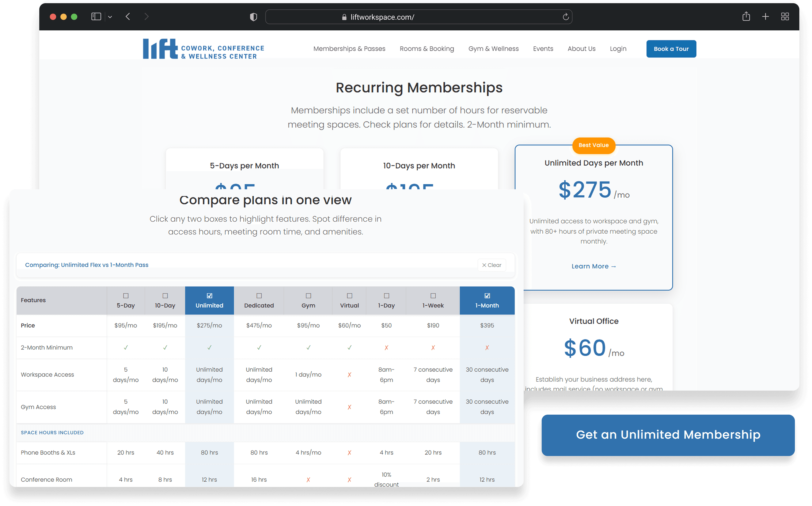This screenshot has width=812, height=506.
Task: Click the browser forward arrow
Action: tap(146, 16)
